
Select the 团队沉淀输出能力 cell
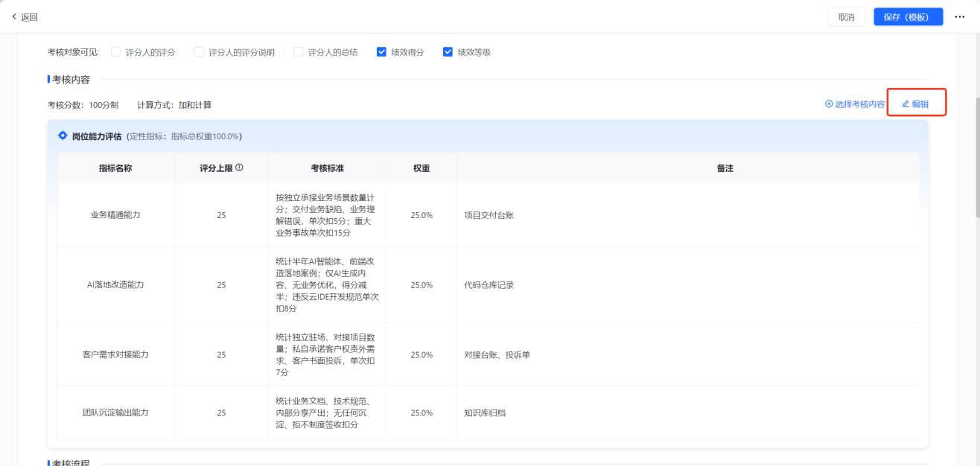pyautogui.click(x=115, y=412)
